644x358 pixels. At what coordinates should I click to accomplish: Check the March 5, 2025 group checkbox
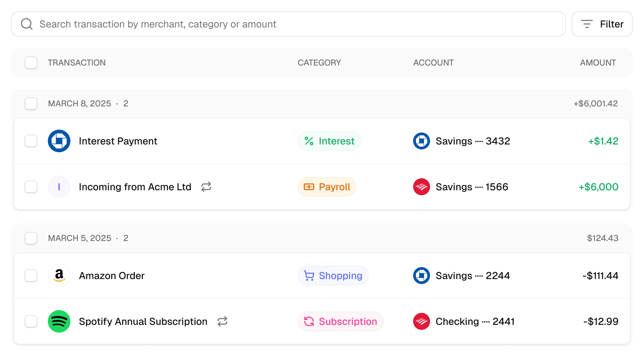click(x=31, y=238)
